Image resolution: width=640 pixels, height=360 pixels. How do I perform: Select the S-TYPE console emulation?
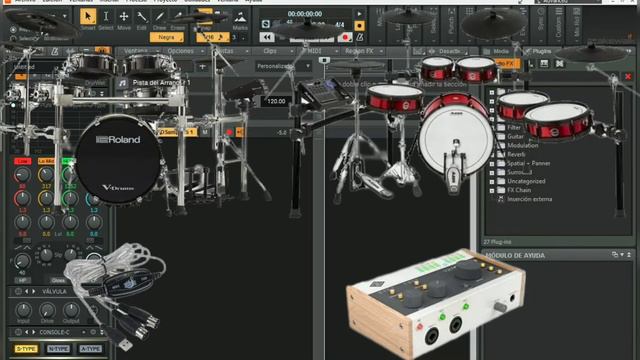pyautogui.click(x=26, y=349)
